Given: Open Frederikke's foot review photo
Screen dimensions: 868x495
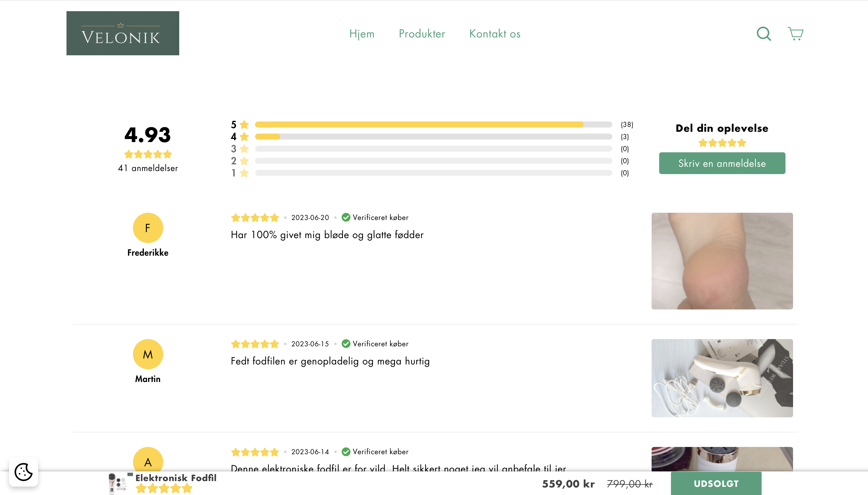Looking at the screenshot, I should click(x=722, y=261).
